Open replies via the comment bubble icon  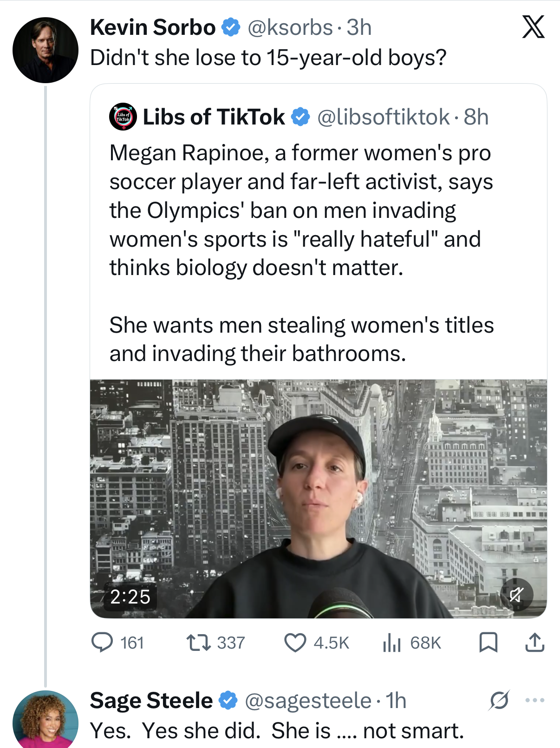(x=102, y=643)
